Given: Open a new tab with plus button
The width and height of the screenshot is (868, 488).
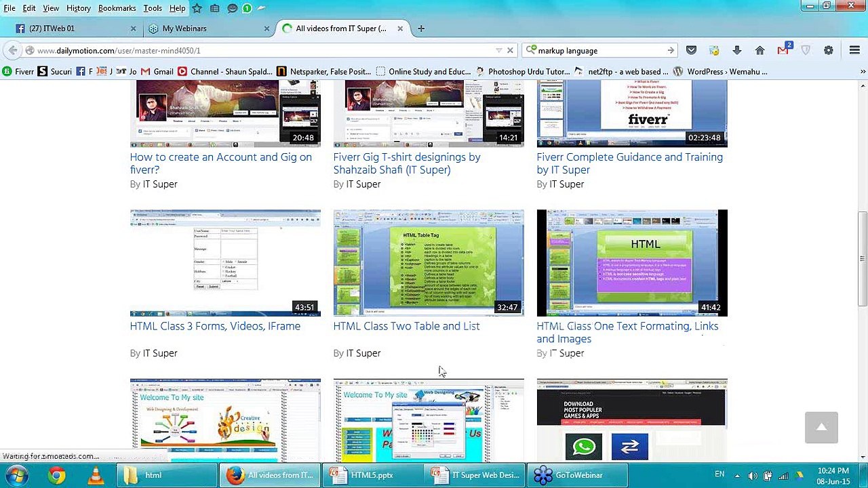Looking at the screenshot, I should 421,28.
